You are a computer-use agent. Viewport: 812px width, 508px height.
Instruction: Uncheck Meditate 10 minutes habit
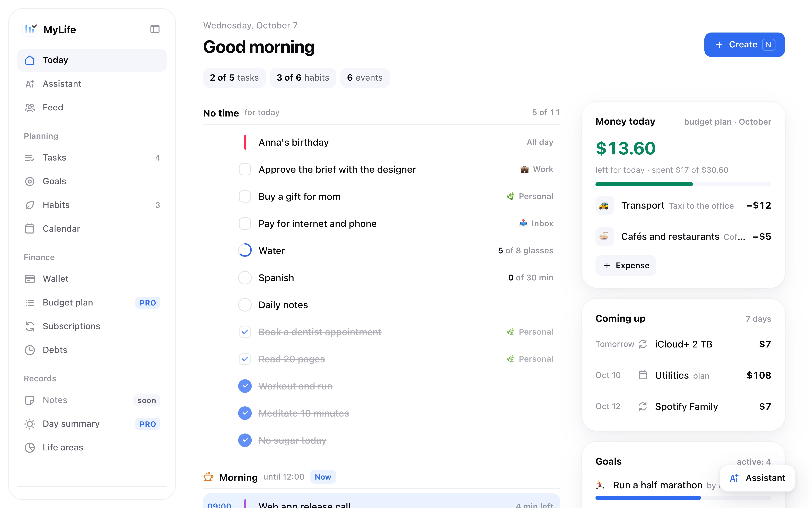pos(245,413)
